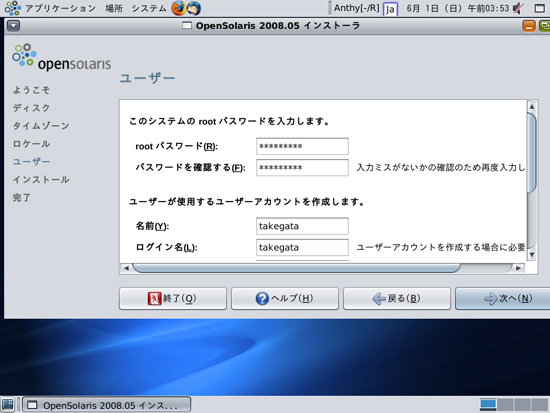Click インストール step in sidebar
Image resolution: width=550 pixels, height=413 pixels.
(41, 180)
